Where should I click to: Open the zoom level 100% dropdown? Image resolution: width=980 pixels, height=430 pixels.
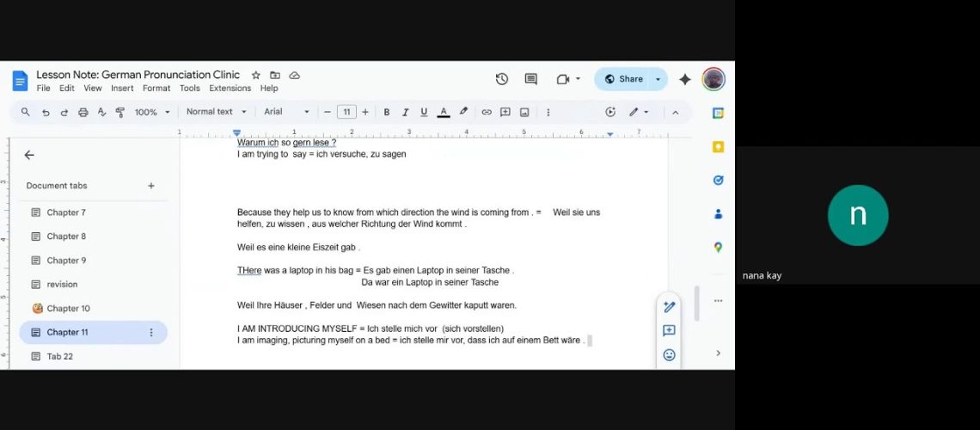pyautogui.click(x=152, y=112)
